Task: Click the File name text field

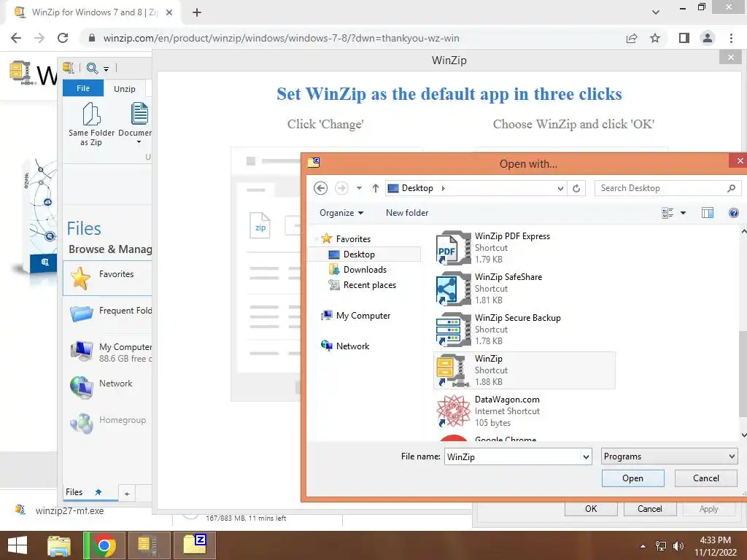Action: pyautogui.click(x=512, y=456)
